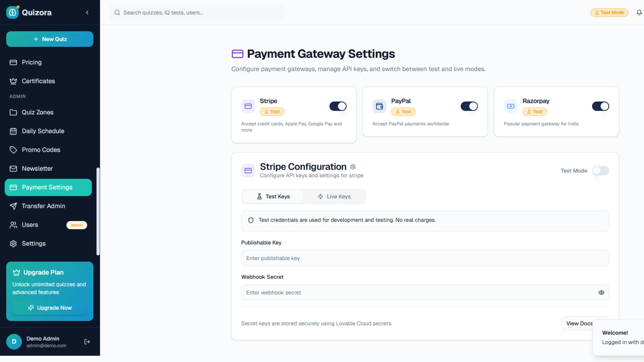Open Pricing in the sidebar
The height and width of the screenshot is (362, 644).
[x=48, y=62]
